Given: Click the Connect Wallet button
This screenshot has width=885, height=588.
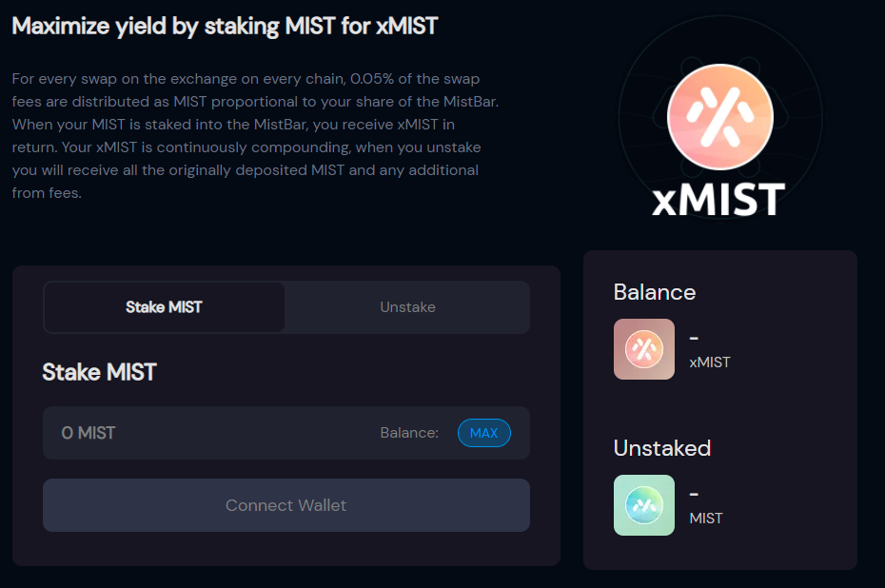Looking at the screenshot, I should [286, 505].
